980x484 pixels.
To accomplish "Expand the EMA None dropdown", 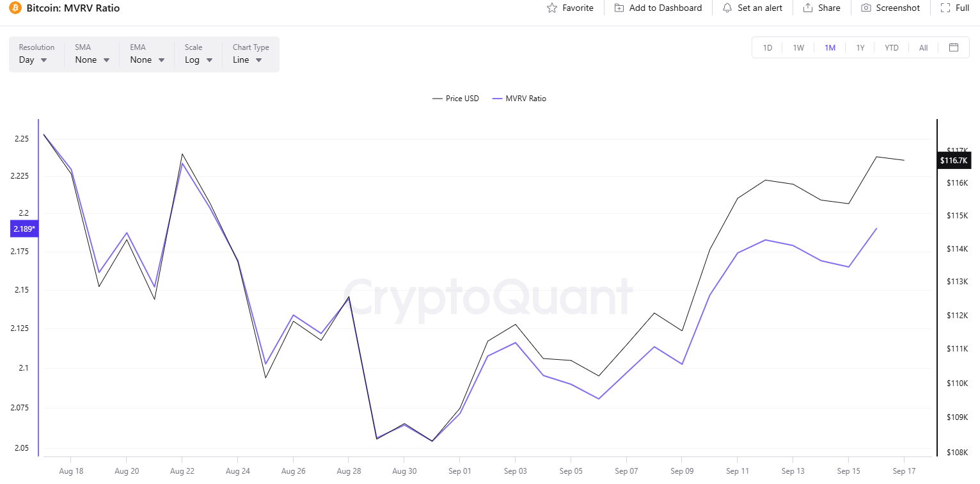I will coord(147,60).
